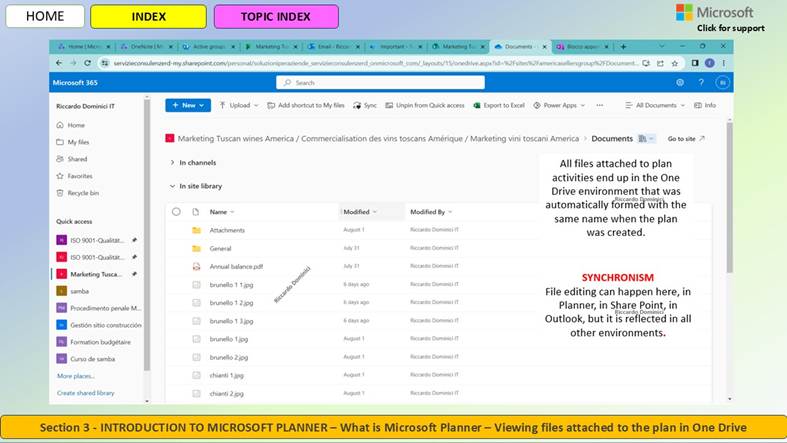
Task: Open browser three-dot menu
Action: (x=724, y=63)
